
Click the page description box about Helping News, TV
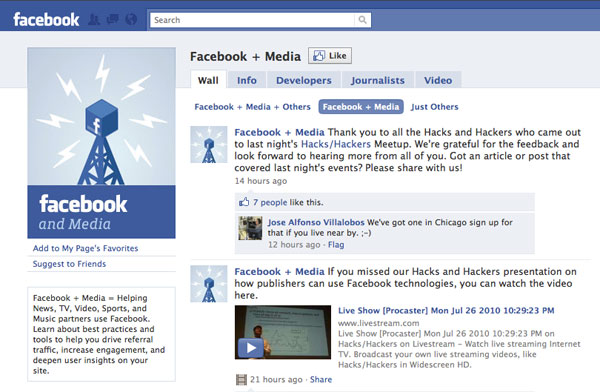click(x=101, y=334)
